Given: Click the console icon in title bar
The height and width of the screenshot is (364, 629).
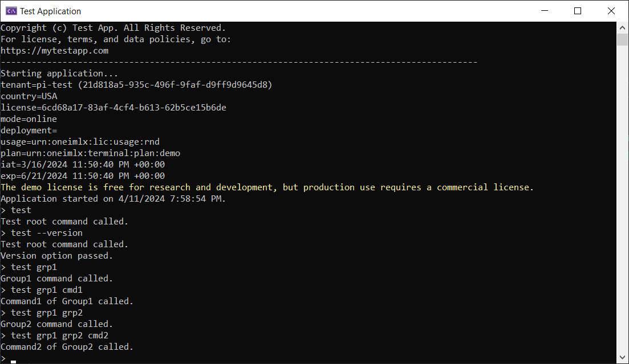Looking at the screenshot, I should pos(10,11).
